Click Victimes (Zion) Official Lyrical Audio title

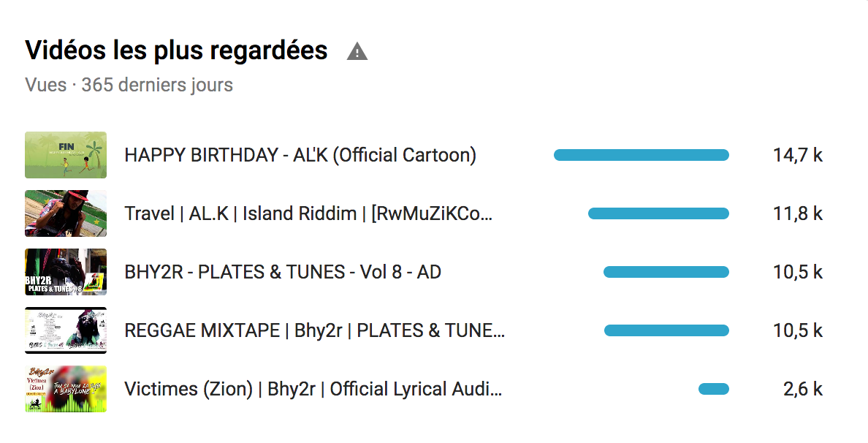313,389
